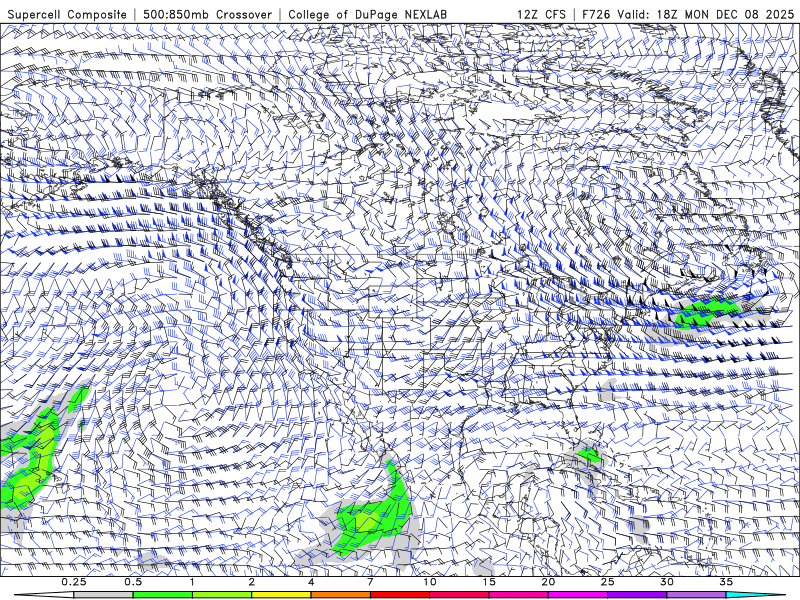Click the 'Valid: 18Z MON DEC 08 2025' text
This screenshot has width=800, height=600.
pyautogui.click(x=706, y=14)
